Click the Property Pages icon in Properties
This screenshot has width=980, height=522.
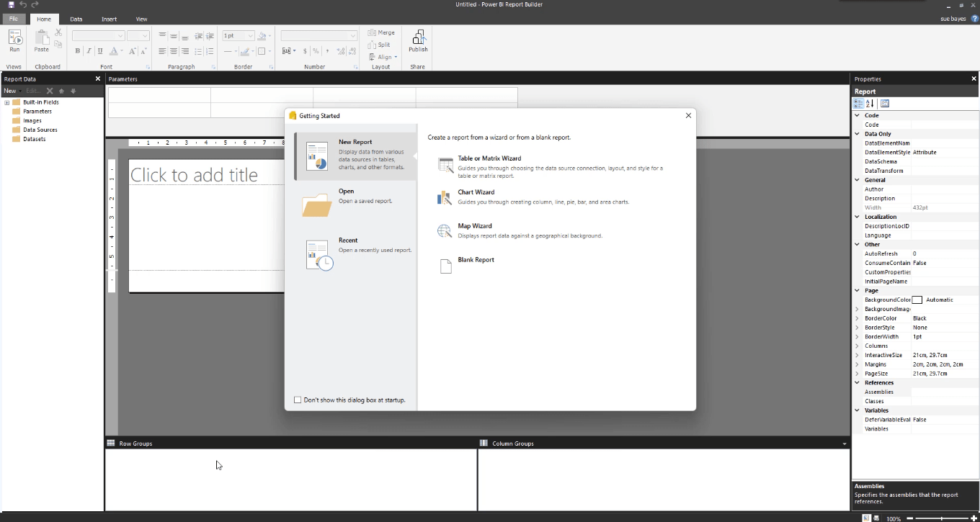pos(885,104)
